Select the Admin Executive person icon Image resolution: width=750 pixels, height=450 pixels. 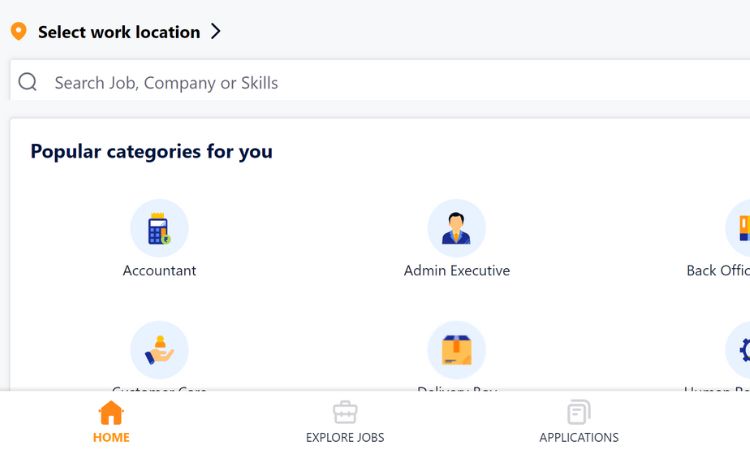(x=456, y=228)
